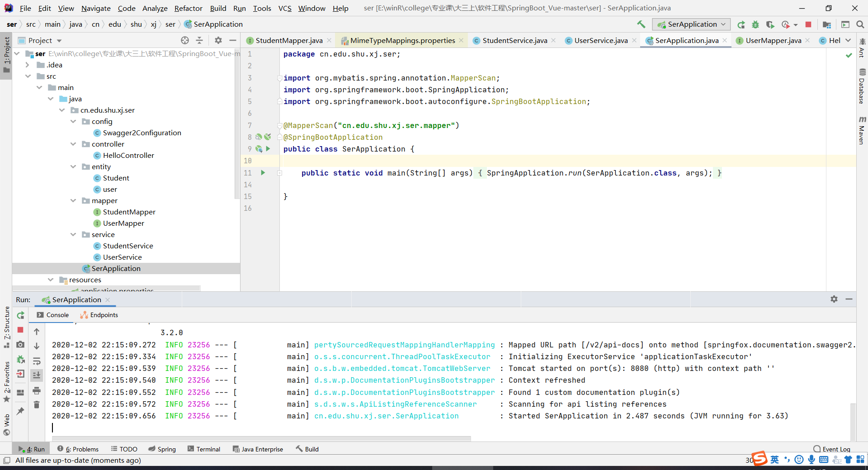Hide the Run tool window
Screen dimensions: 868x470
[x=849, y=299]
